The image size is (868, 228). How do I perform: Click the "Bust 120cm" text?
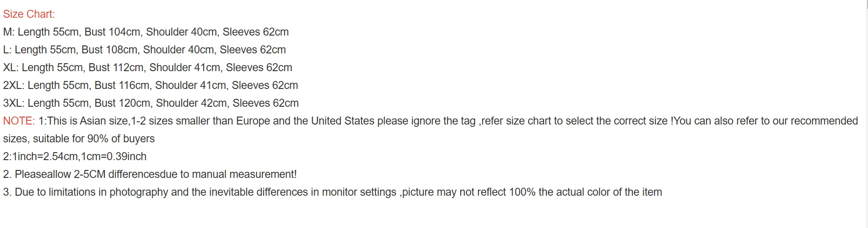click(123, 103)
